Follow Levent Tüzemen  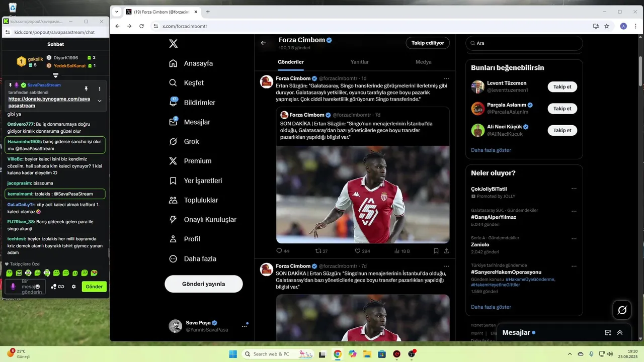(x=562, y=87)
